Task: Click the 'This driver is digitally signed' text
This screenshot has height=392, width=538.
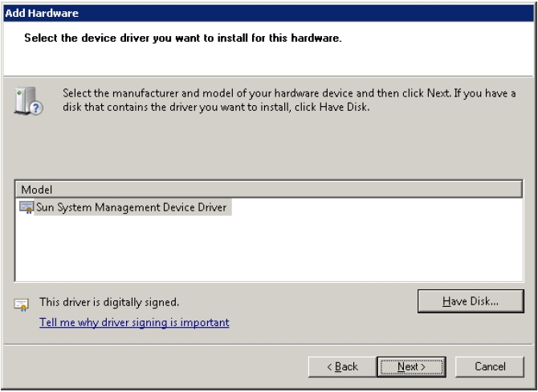Action: coord(109,302)
